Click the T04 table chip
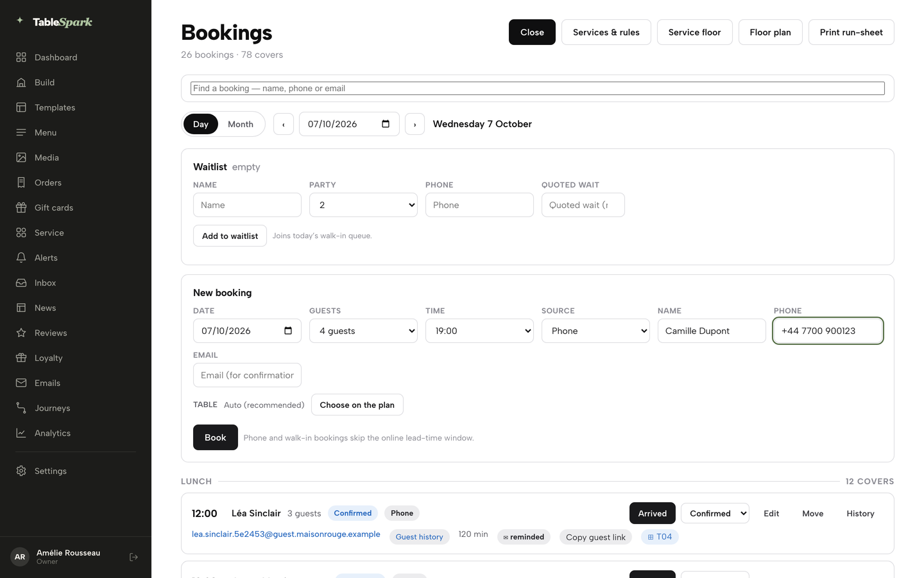The image size is (924, 578). 660,537
